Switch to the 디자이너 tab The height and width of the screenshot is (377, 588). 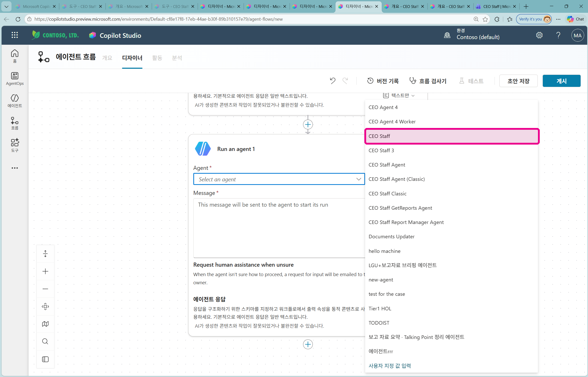(x=132, y=58)
